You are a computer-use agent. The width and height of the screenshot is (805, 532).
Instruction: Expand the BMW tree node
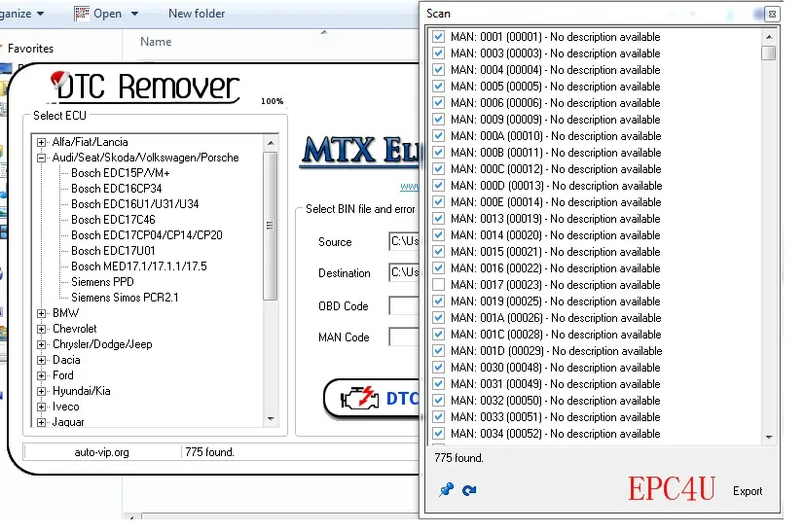(42, 313)
